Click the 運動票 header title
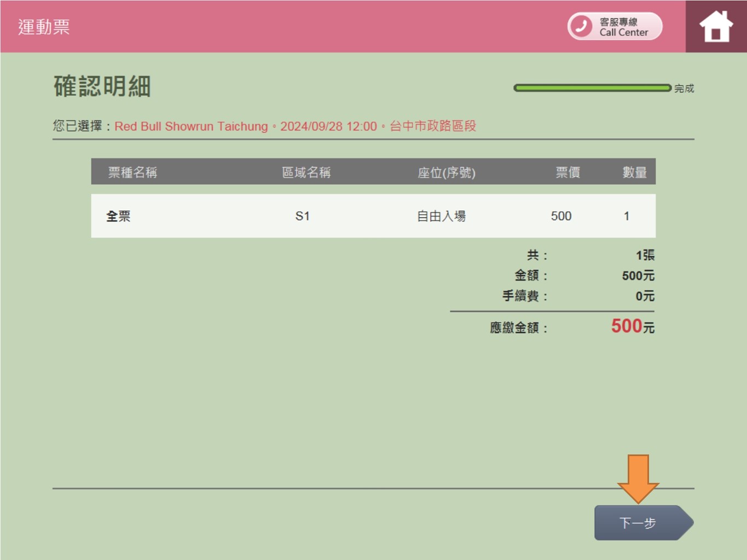This screenshot has height=560, width=747. pos(44,27)
